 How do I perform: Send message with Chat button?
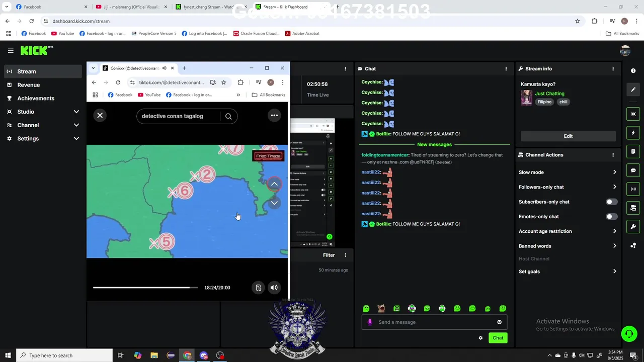pos(498,338)
